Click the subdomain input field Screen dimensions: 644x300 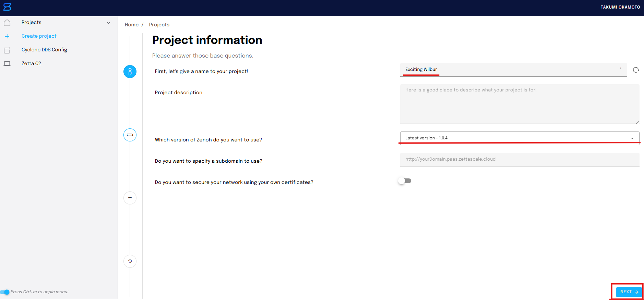520,159
